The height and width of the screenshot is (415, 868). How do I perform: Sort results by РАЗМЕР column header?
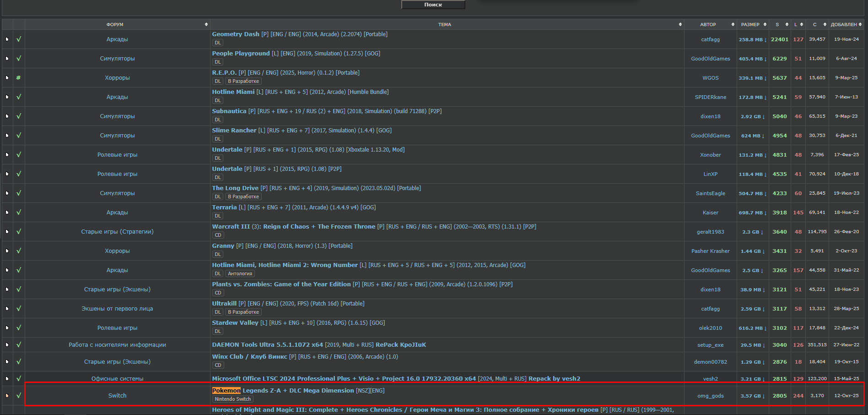tap(753, 24)
